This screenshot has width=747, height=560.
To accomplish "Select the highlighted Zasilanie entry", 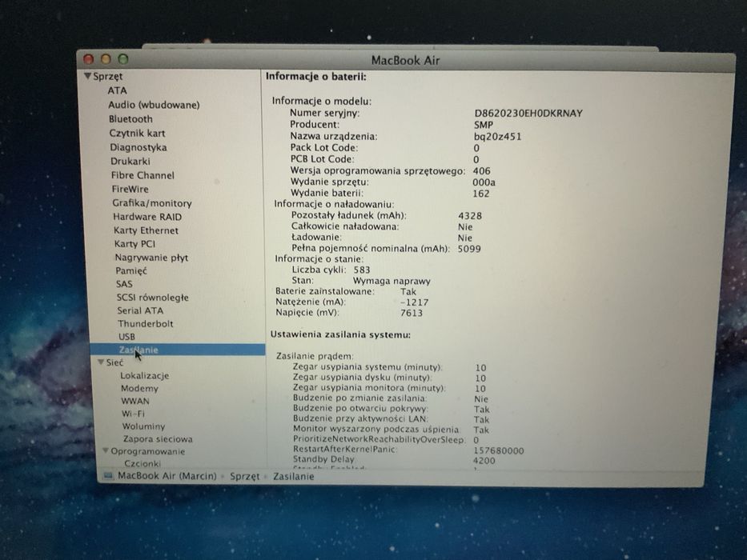I will pyautogui.click(x=177, y=350).
